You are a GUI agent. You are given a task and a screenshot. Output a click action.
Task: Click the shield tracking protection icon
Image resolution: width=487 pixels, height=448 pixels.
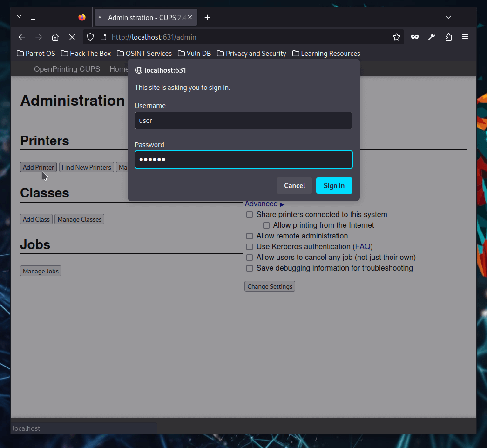pos(90,37)
